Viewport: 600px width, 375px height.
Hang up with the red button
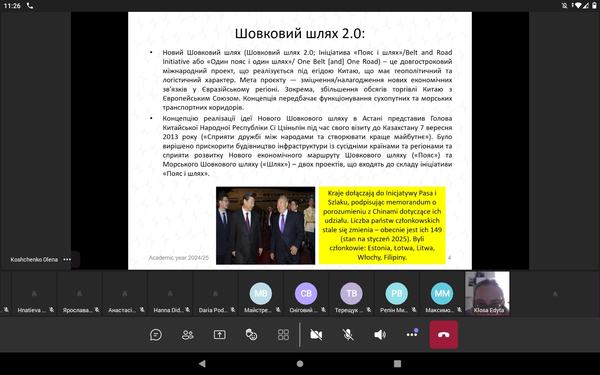(x=443, y=335)
